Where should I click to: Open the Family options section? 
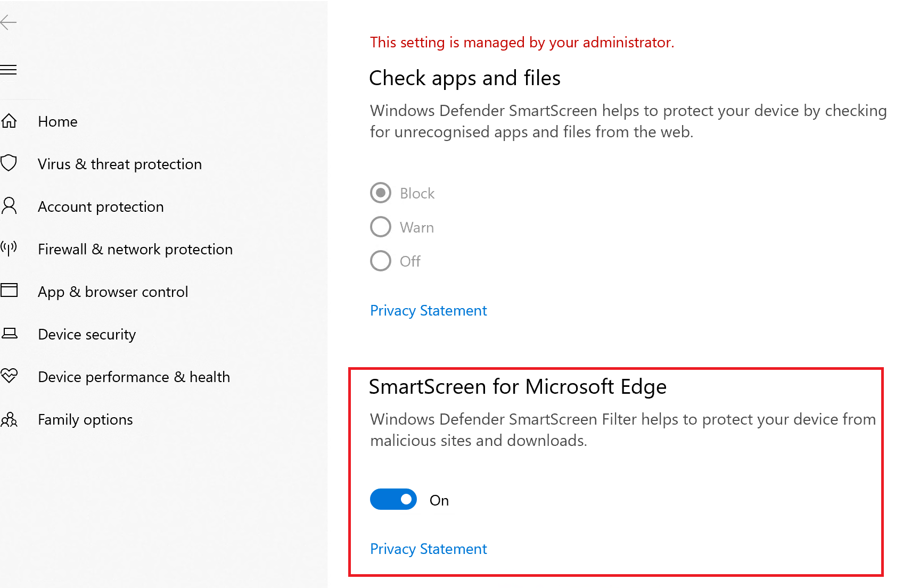pyautogui.click(x=85, y=419)
